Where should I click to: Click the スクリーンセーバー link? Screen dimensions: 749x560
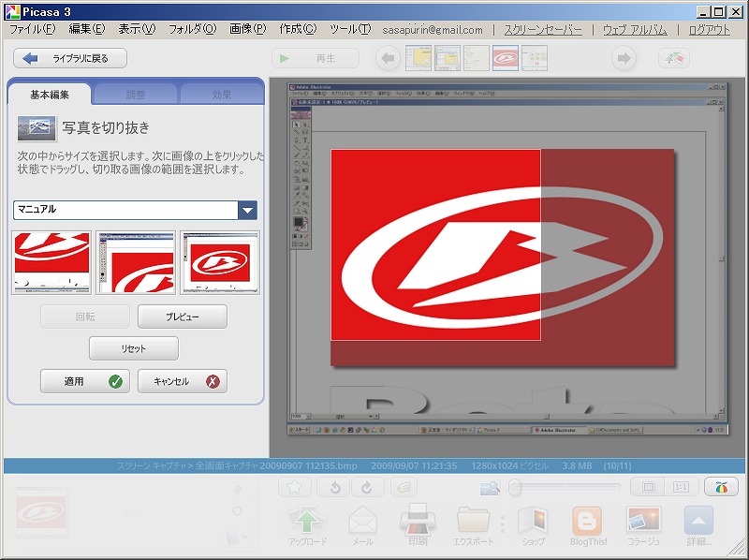[543, 30]
